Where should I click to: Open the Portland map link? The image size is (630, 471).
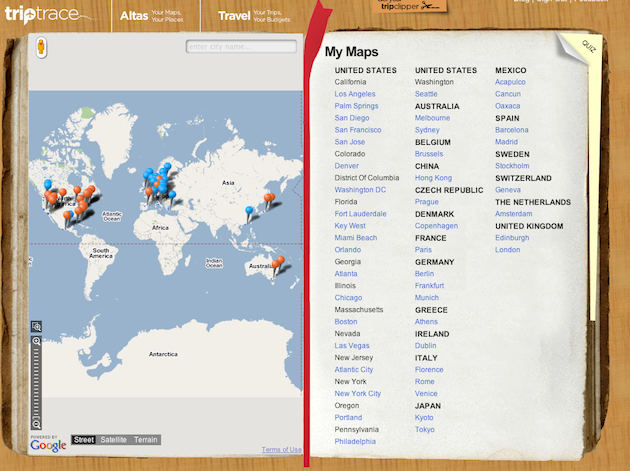[x=348, y=418]
